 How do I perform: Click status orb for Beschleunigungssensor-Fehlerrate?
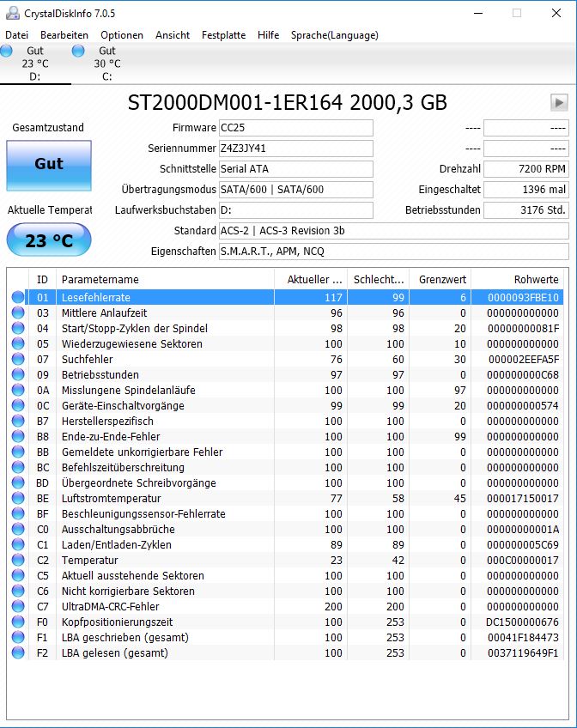pos(18,513)
